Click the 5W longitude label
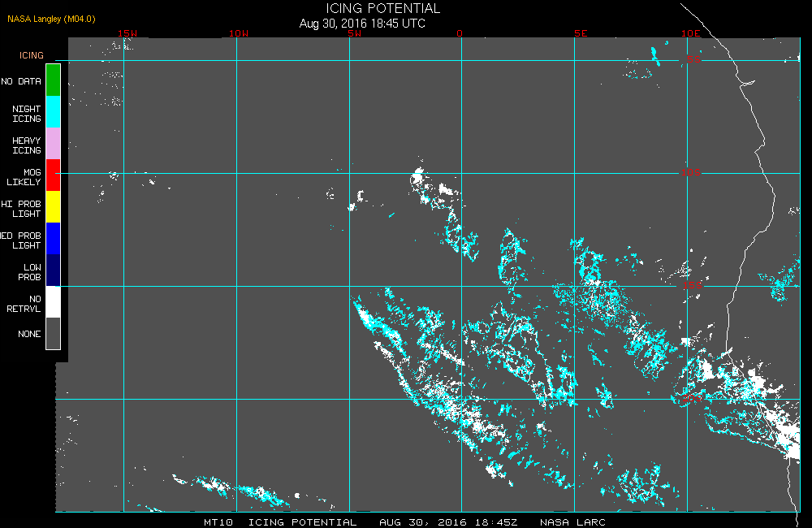Image resolution: width=812 pixels, height=528 pixels. pyautogui.click(x=355, y=33)
